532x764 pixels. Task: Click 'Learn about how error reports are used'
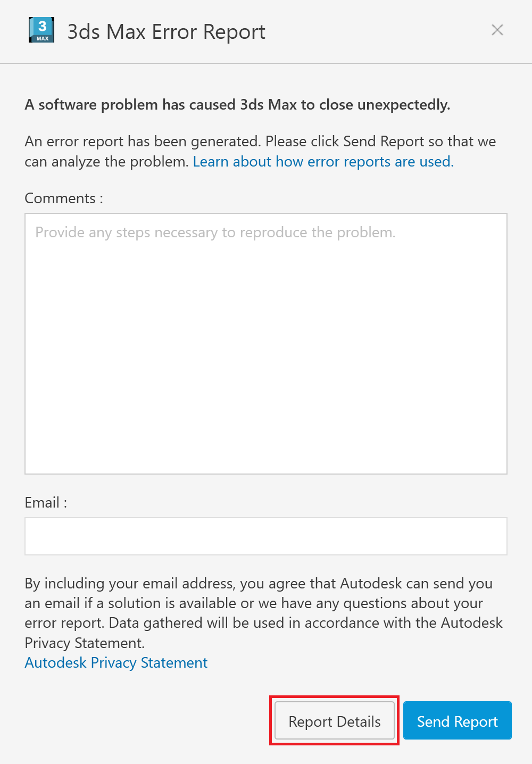click(x=323, y=161)
